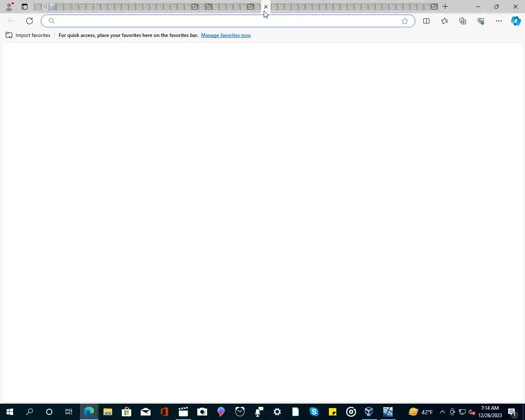Open network status tray icon
The height and width of the screenshot is (420, 525).
[462, 412]
